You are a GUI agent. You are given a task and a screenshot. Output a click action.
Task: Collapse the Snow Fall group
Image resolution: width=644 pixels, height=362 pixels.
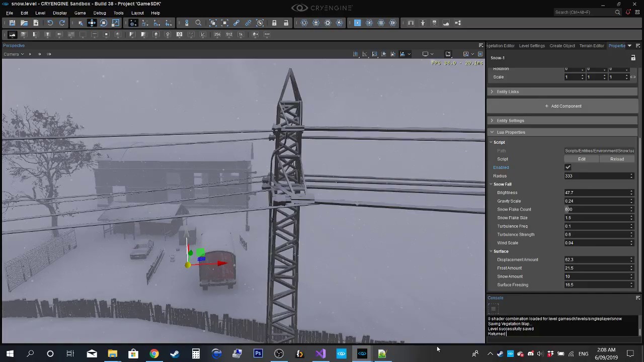tap(492, 184)
